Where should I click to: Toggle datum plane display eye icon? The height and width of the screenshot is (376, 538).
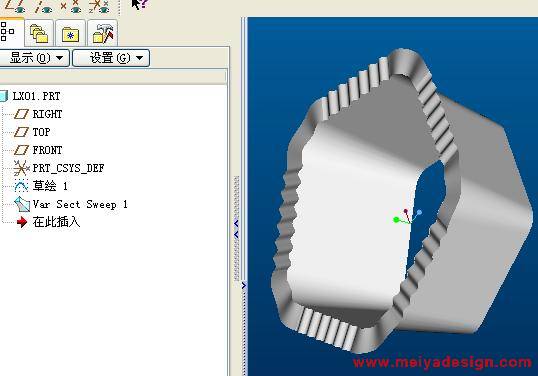click(x=14, y=6)
